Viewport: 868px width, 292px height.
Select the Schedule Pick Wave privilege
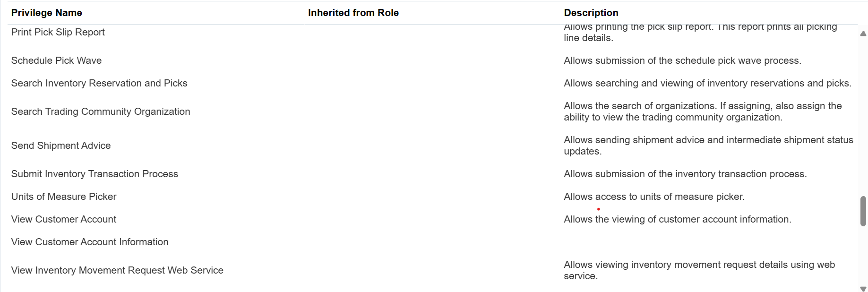point(57,60)
